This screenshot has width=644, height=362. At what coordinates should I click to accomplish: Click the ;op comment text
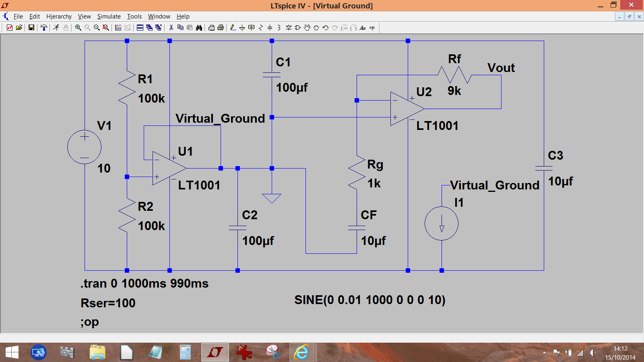click(x=89, y=322)
